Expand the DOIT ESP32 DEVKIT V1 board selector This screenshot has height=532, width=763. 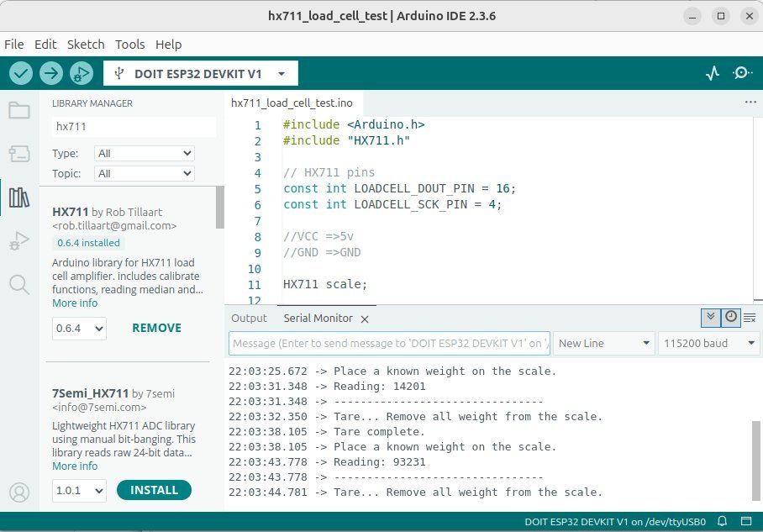pyautogui.click(x=201, y=73)
